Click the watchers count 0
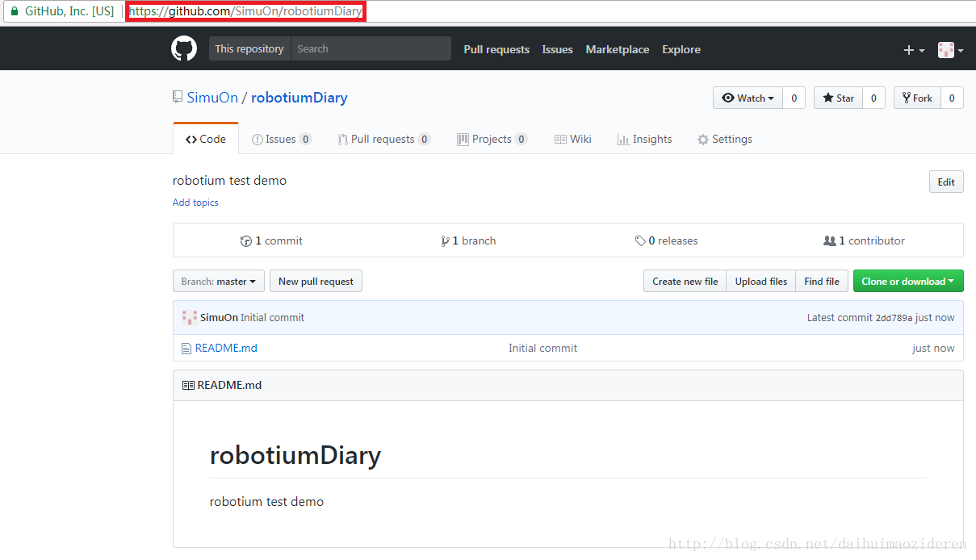Screen dimensions: 976x560 pyautogui.click(x=794, y=98)
